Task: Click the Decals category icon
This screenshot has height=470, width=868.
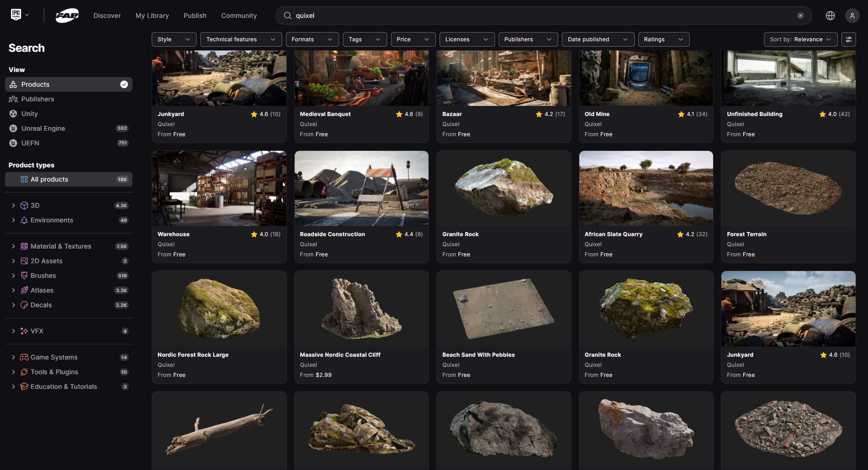Action: pos(24,305)
